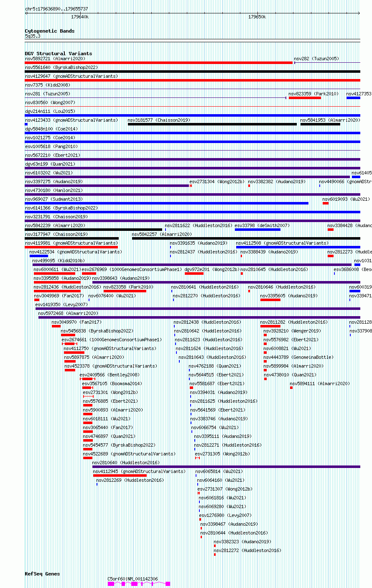Open nsv4443789 (GenomeinaBottle) variant
372x588 pixels.
[x=298, y=357]
